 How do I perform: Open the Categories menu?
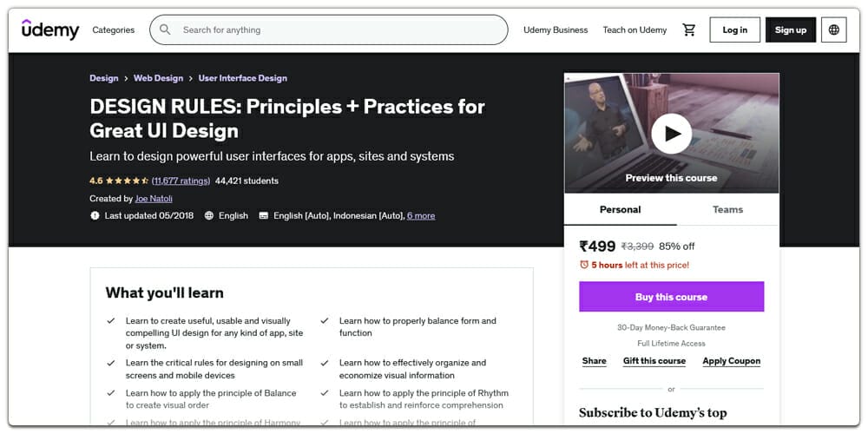pos(114,30)
